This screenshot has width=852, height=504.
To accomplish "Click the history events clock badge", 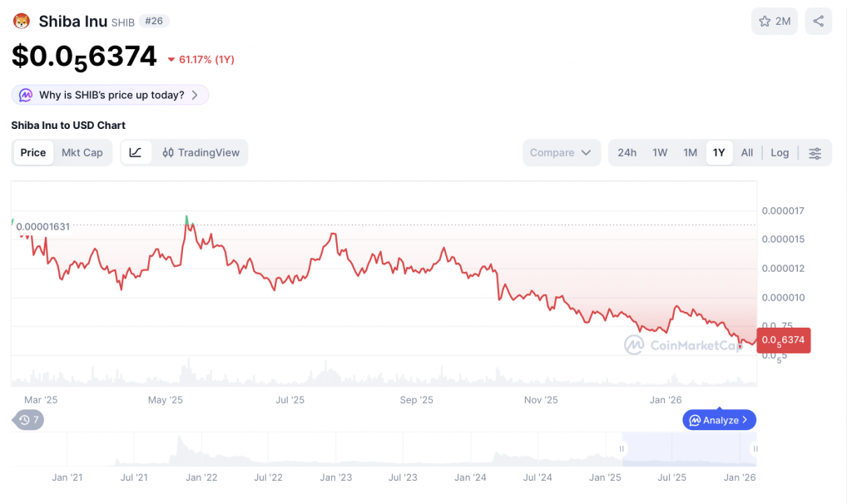I will [x=29, y=420].
